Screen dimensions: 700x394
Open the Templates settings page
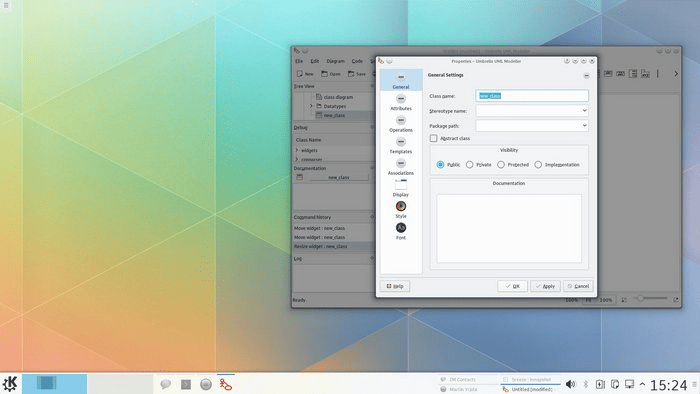pos(401,146)
